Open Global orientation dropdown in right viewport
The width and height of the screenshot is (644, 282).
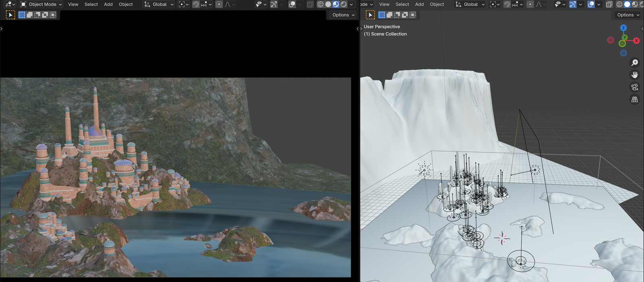(470, 4)
